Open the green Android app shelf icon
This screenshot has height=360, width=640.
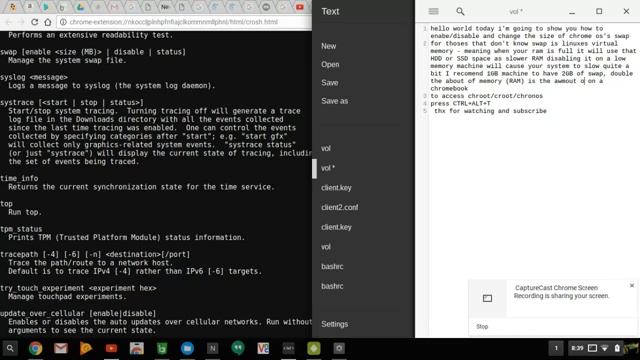(314, 348)
